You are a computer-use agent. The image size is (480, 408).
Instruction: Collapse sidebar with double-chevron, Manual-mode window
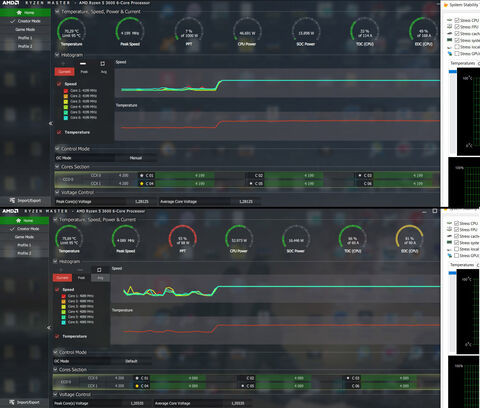click(x=50, y=123)
